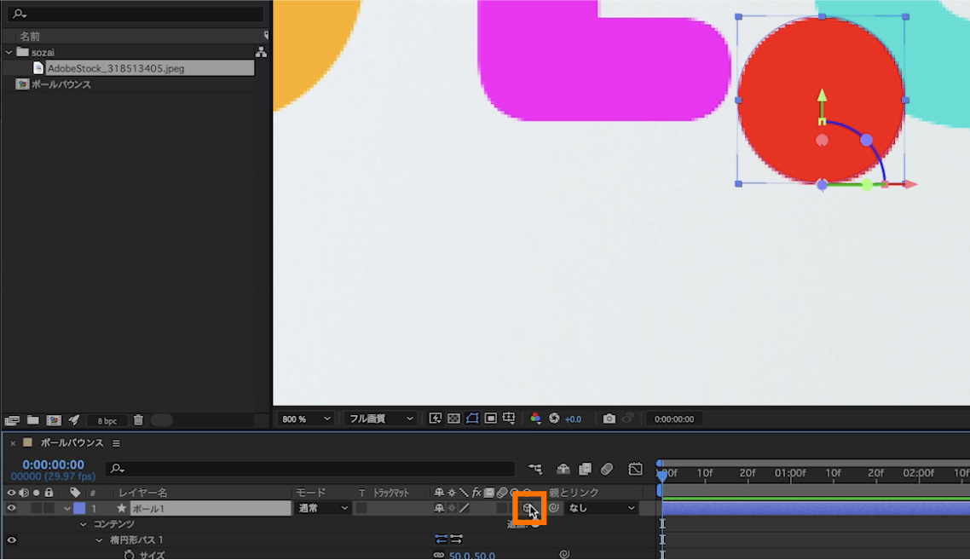Viewport: 970px width, 560px height.
Task: Hide the ボール1 layer with its eye
Action: click(x=11, y=508)
